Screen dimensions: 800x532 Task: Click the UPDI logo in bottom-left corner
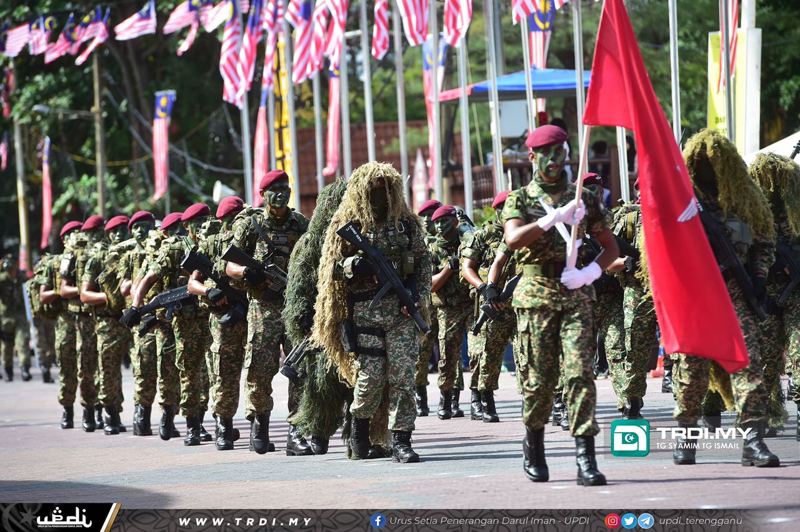tap(62, 518)
